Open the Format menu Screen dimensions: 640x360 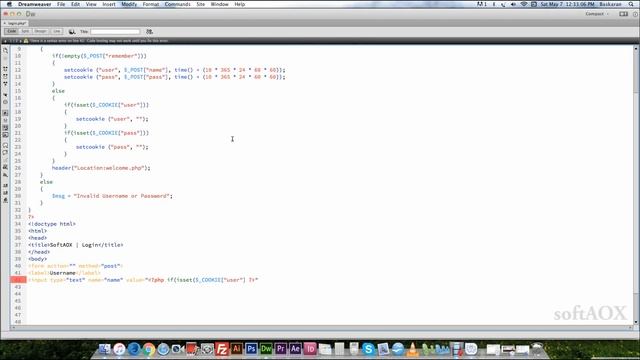click(151, 4)
